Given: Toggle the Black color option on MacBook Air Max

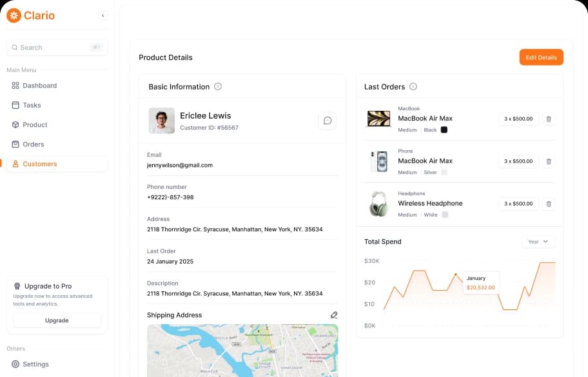Looking at the screenshot, I should click(443, 130).
